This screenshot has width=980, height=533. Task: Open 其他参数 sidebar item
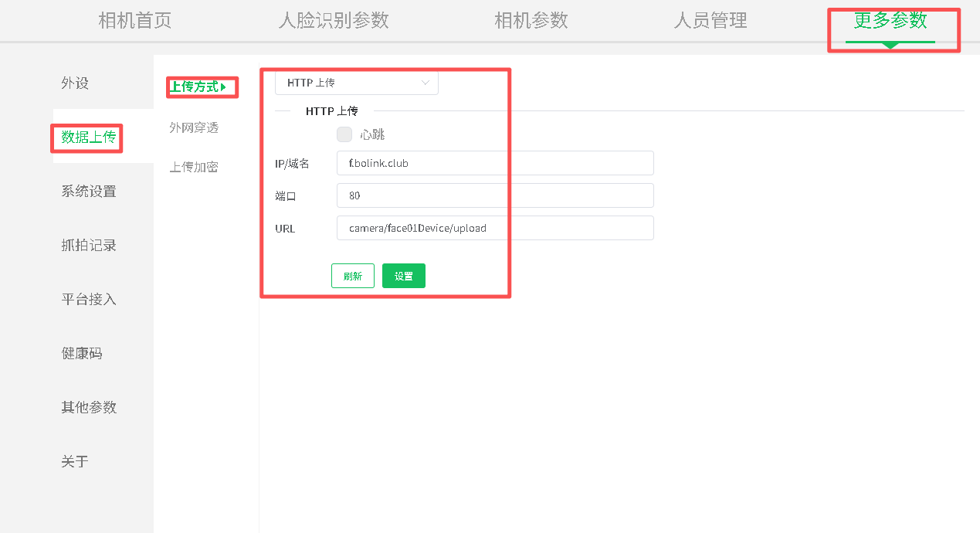tap(89, 407)
